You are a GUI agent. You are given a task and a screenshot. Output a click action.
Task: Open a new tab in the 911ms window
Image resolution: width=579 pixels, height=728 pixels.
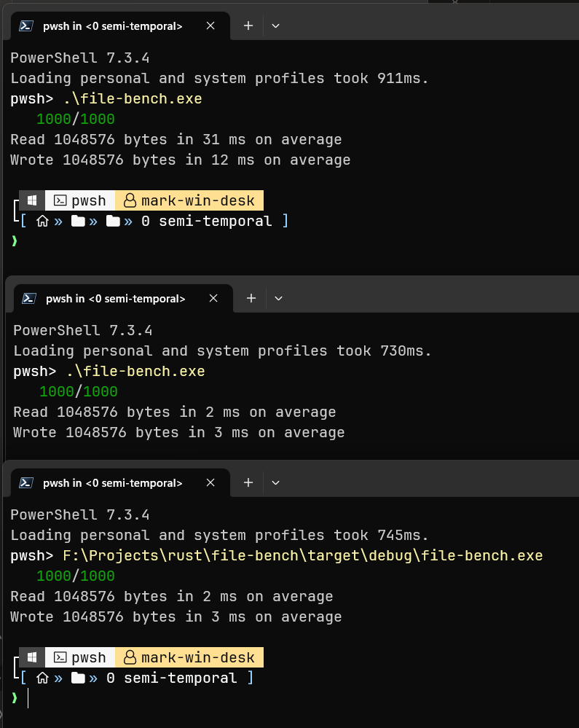click(248, 26)
